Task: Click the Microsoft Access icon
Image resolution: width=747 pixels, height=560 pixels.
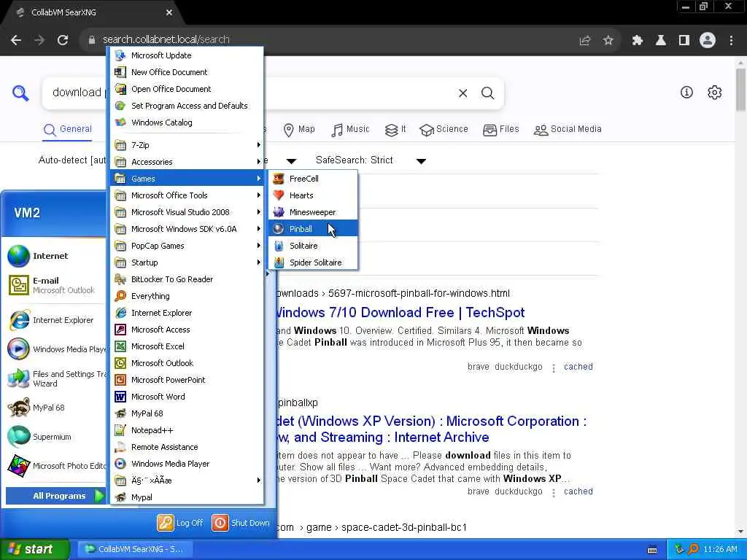Action: pos(120,330)
